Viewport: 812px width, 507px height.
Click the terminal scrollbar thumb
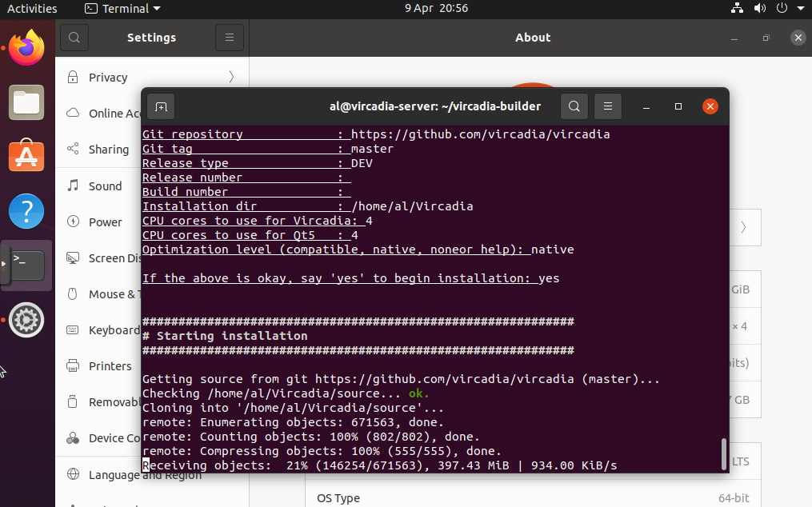[x=724, y=454]
